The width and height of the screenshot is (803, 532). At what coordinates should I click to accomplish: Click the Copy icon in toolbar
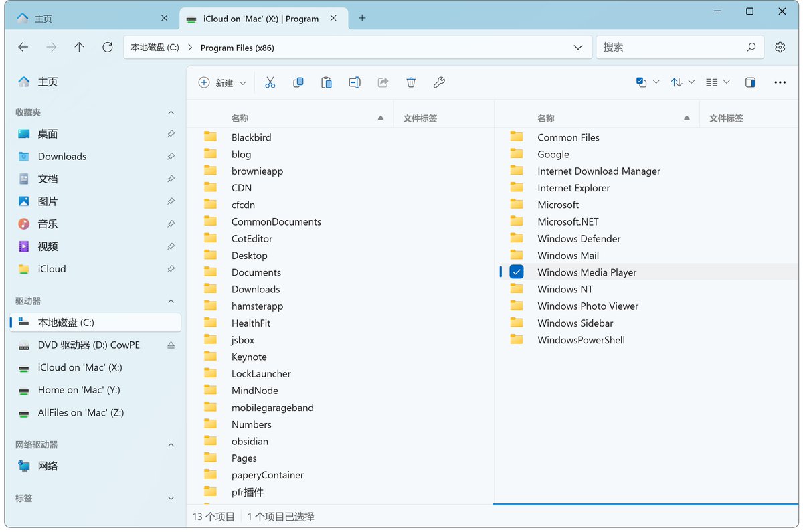point(298,82)
